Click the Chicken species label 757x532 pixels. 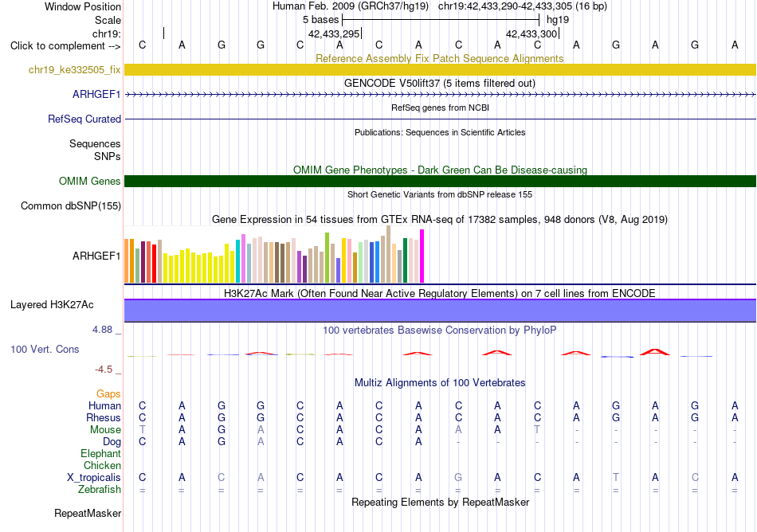pos(102,465)
